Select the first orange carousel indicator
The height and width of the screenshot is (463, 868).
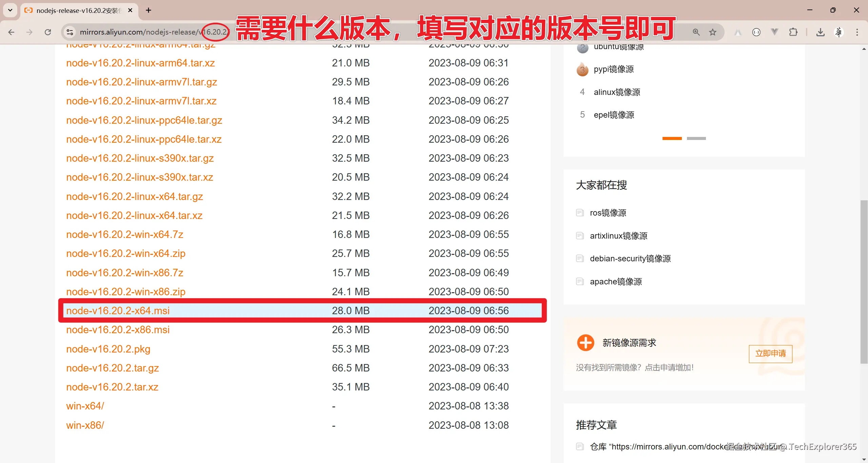coord(672,138)
